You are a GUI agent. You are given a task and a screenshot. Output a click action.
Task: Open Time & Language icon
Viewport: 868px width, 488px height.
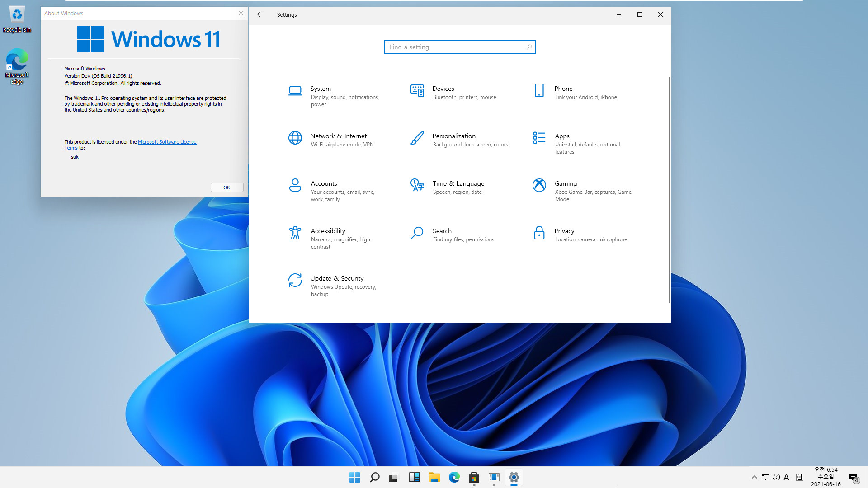(417, 185)
